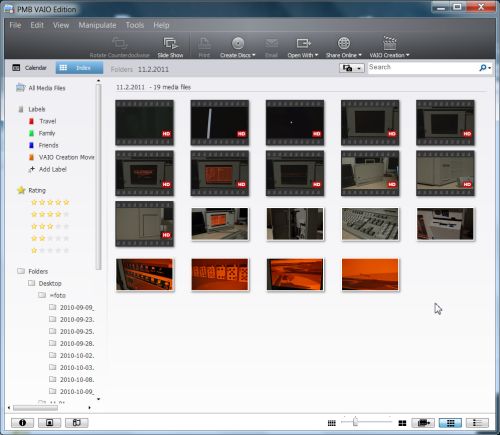The width and height of the screenshot is (500, 435).
Task: Open the 2010-10-09 folder
Action: (72, 391)
